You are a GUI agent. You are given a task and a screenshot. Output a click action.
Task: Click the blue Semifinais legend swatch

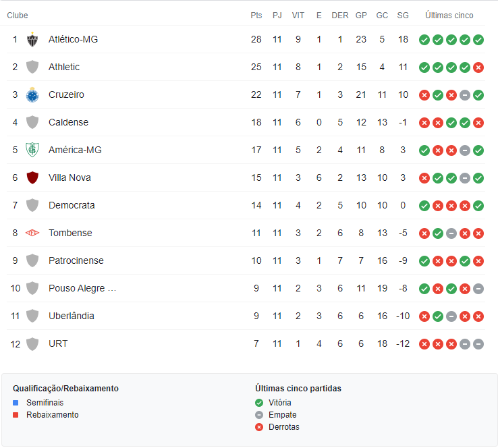pyautogui.click(x=16, y=403)
